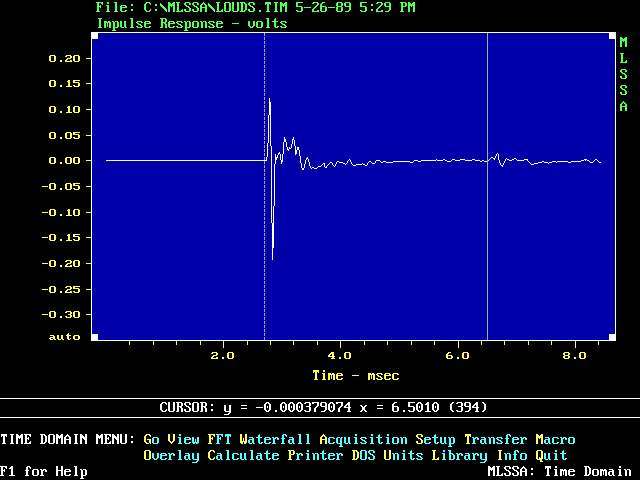Click the 'Impulse Response - volts' title
The image size is (640, 480).
tap(192, 24)
